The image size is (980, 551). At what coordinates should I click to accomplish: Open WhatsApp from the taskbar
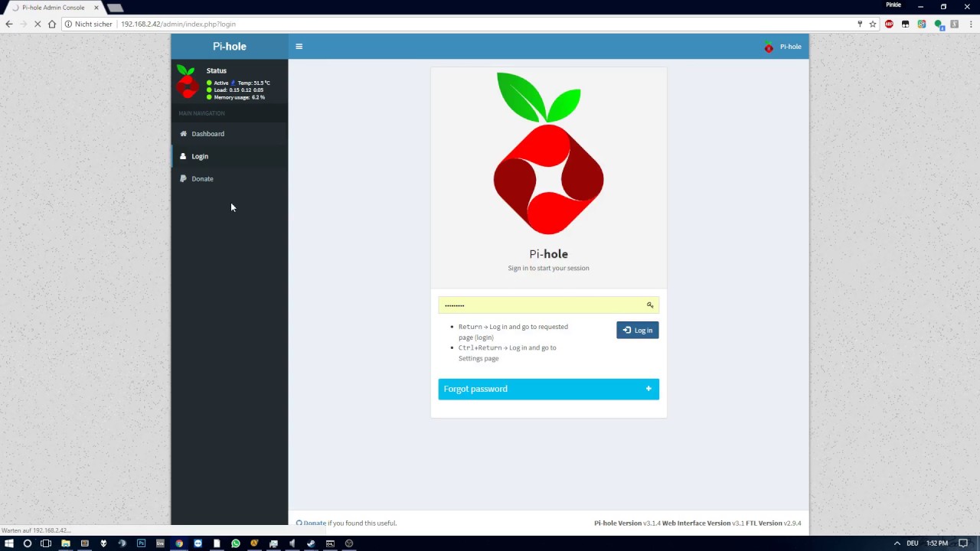click(x=235, y=543)
